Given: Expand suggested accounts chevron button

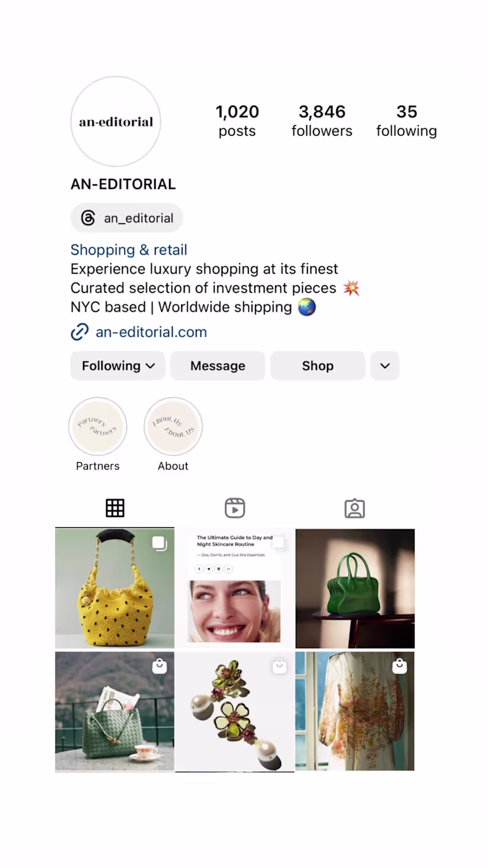Looking at the screenshot, I should pyautogui.click(x=385, y=366).
